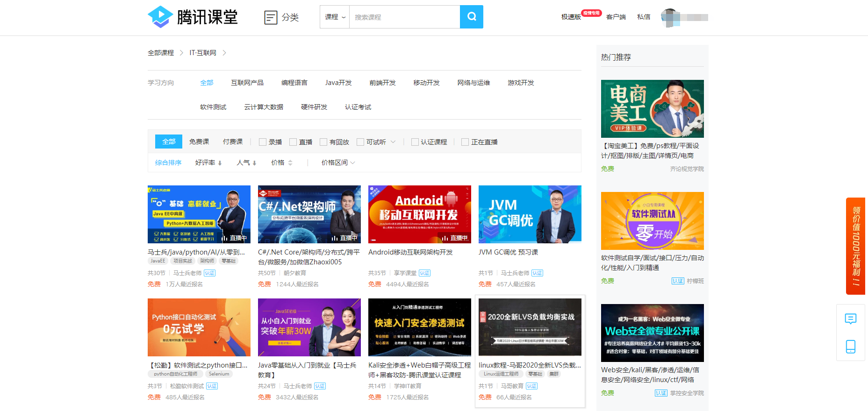This screenshot has width=868, height=411.
Task: Click the 疫情专用 red badge
Action: [x=591, y=13]
